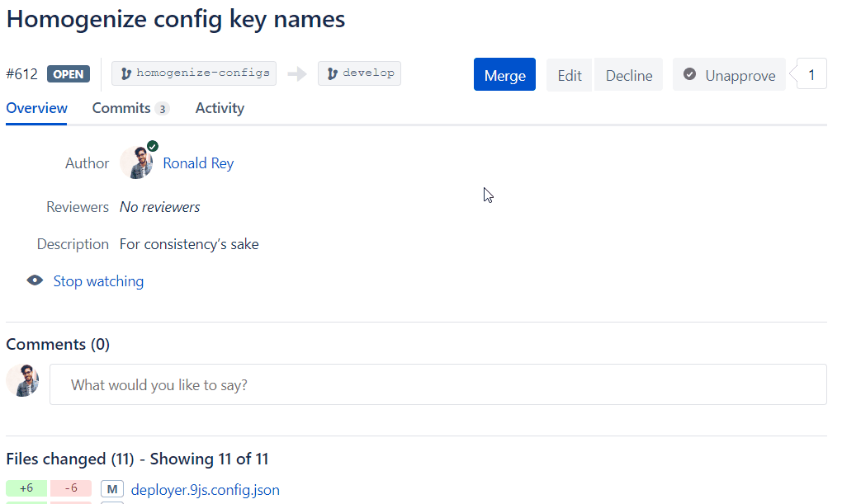Click the arrow between source and target branches
Image resolution: width=842 pixels, height=504 pixels.
point(296,73)
